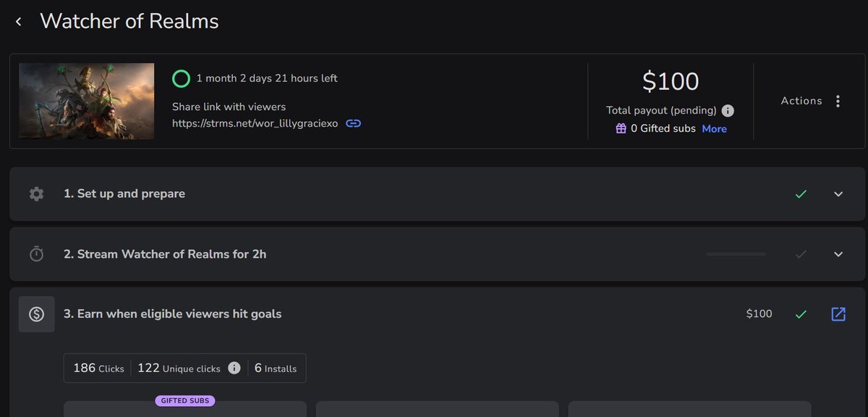The image size is (868, 417).
Task: Expand the Set up and prepare section
Action: (x=838, y=194)
